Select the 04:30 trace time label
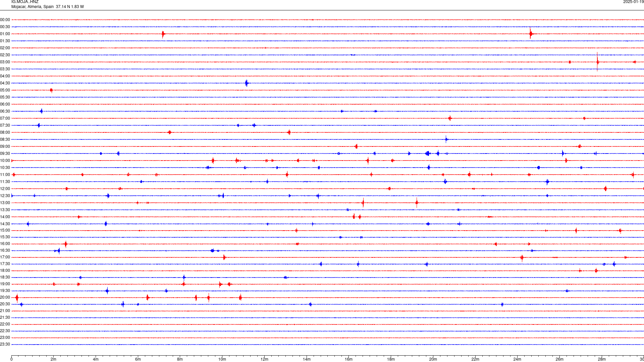The width and height of the screenshot is (644, 362). click(5, 83)
